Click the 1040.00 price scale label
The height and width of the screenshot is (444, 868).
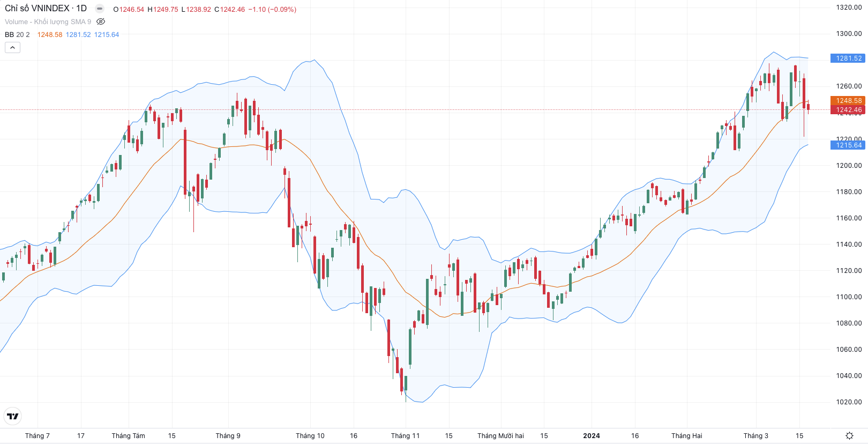[x=849, y=376]
